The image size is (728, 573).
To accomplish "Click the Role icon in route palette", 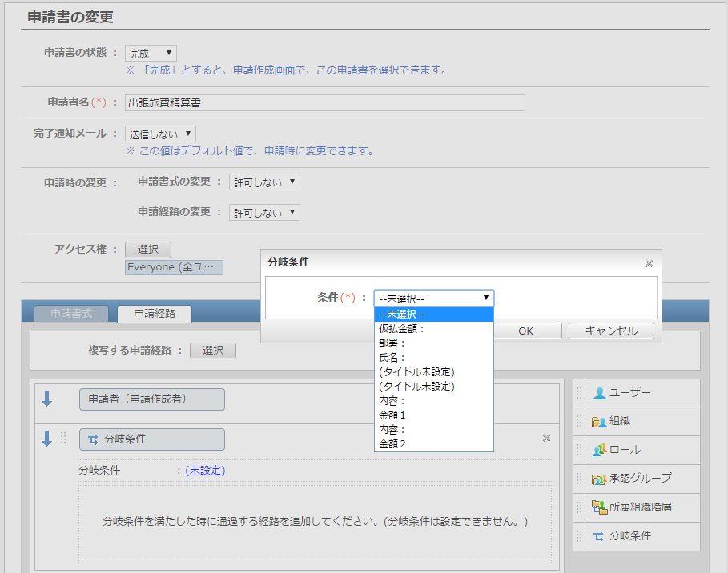I will coord(600,450).
